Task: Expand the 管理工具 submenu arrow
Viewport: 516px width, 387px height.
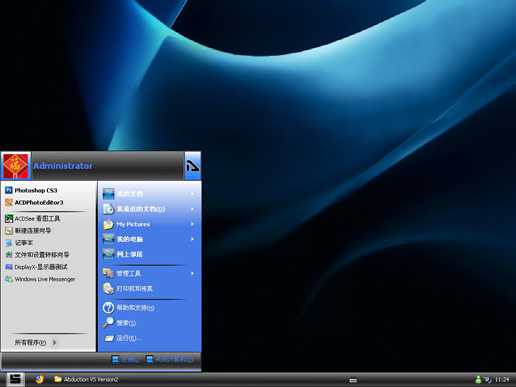Action: [x=192, y=273]
